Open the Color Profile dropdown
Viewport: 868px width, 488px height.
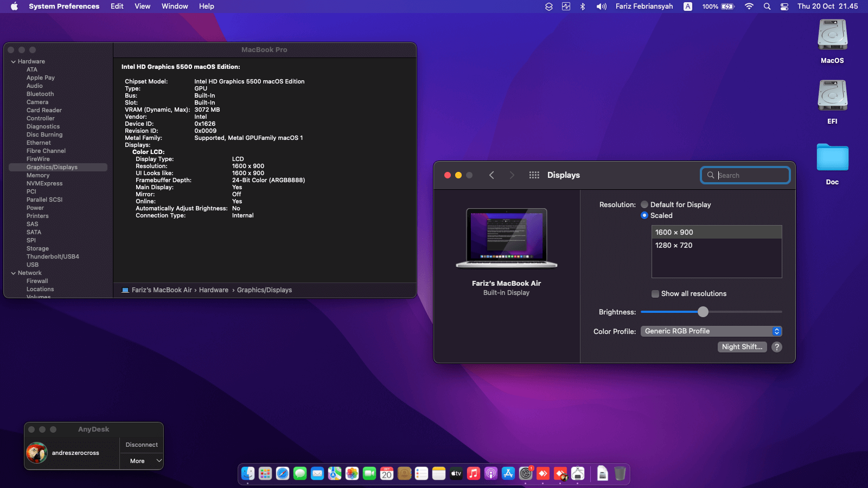point(711,331)
